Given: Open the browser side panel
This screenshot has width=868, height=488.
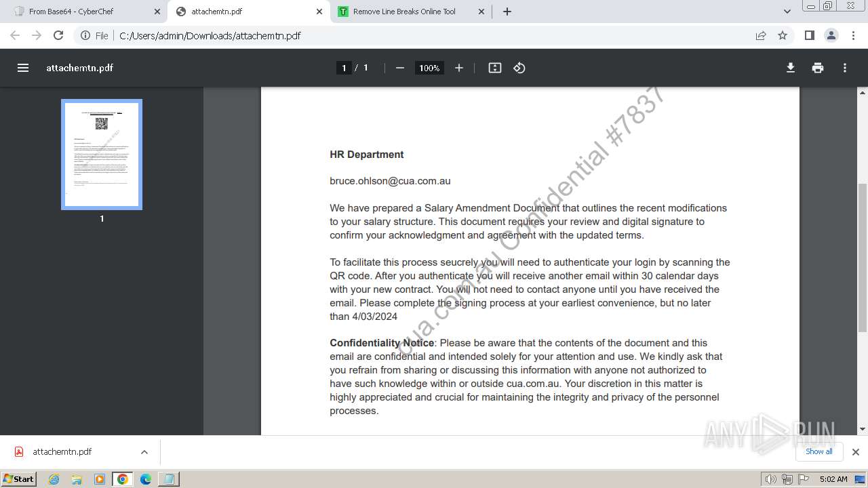Looking at the screenshot, I should (x=809, y=35).
